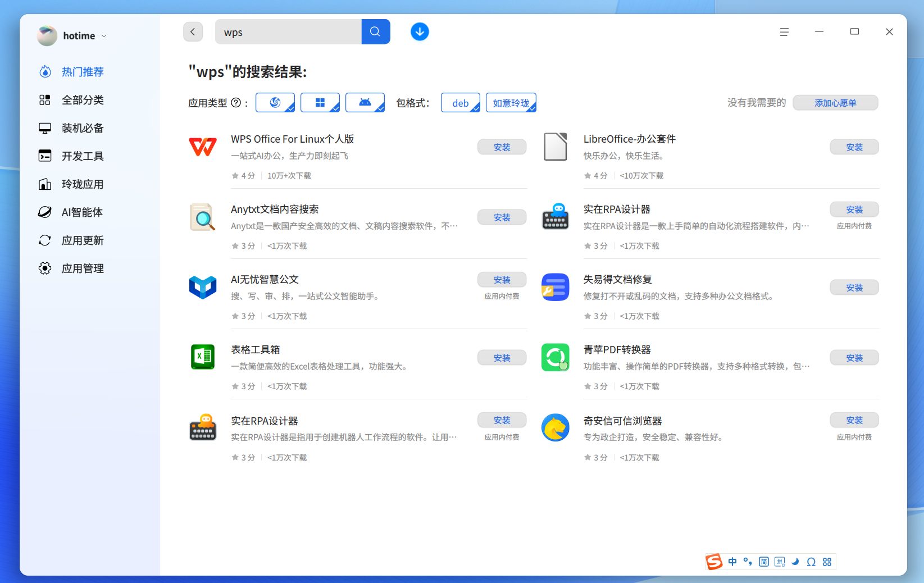This screenshot has width=924, height=583.
Task: Toggle the Linux native app type filter
Action: (275, 103)
